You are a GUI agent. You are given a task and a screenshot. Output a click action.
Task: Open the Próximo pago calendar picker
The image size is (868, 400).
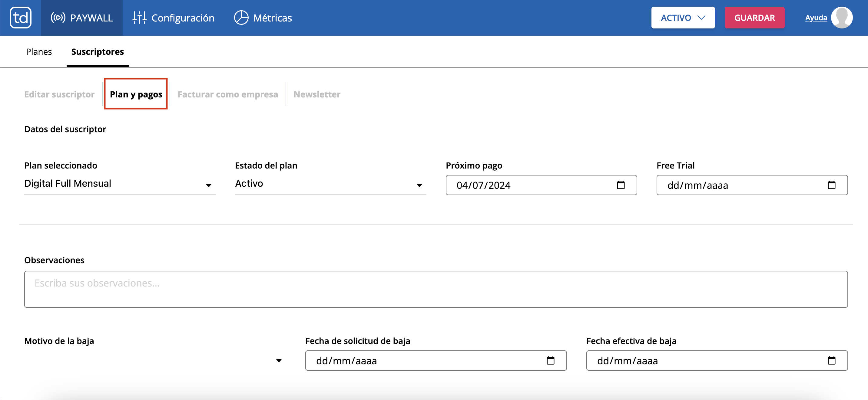click(621, 185)
